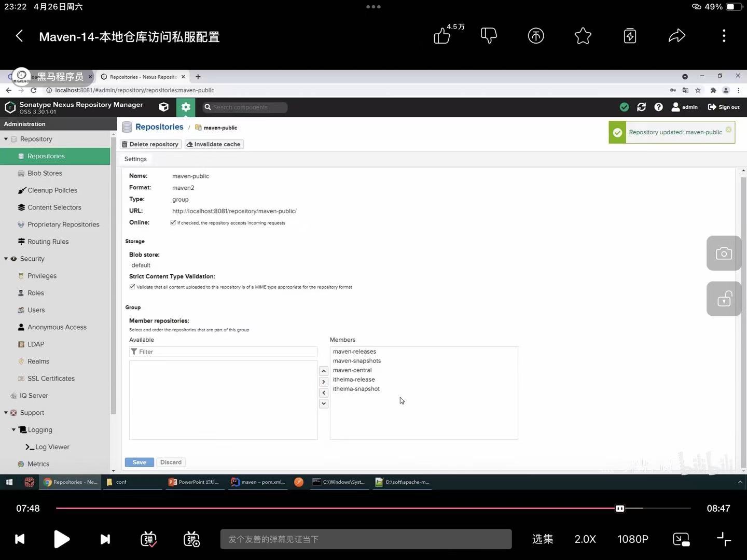Click Sign out
This screenshot has width=747, height=560.
coord(724,107)
